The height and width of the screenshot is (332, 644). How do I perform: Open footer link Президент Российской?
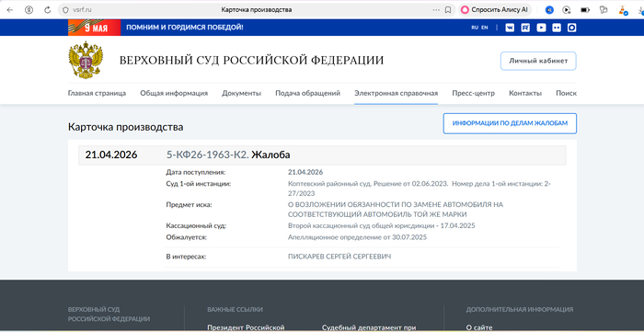click(x=246, y=327)
